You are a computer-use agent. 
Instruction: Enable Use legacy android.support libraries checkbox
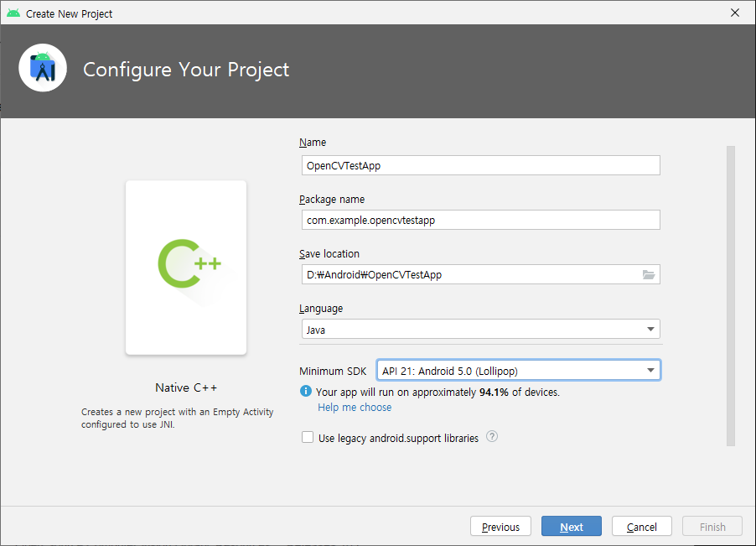(308, 437)
